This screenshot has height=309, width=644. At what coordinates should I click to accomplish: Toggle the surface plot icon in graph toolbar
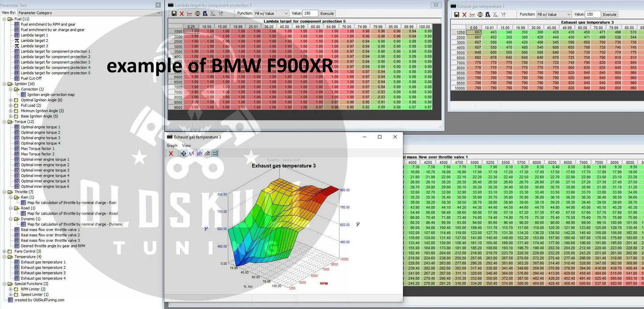pyautogui.click(x=199, y=154)
